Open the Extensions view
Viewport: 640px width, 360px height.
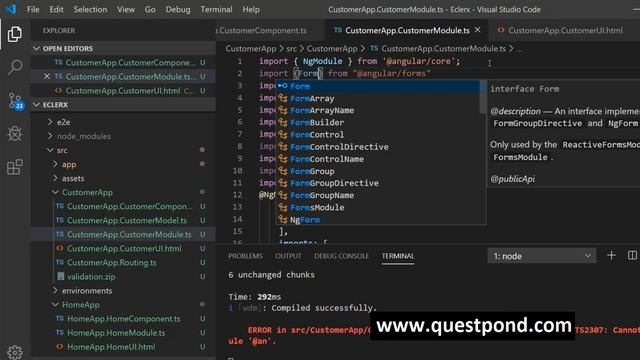[x=15, y=167]
